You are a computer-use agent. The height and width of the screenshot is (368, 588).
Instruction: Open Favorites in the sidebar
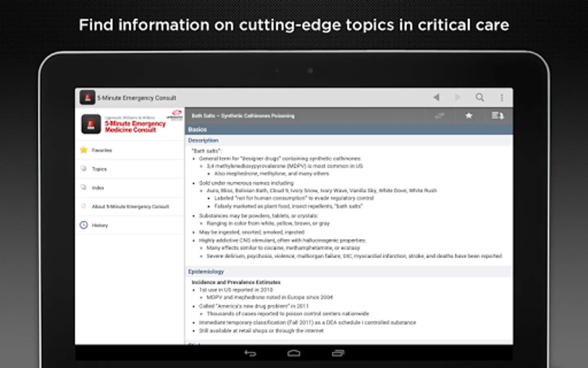[x=129, y=150]
